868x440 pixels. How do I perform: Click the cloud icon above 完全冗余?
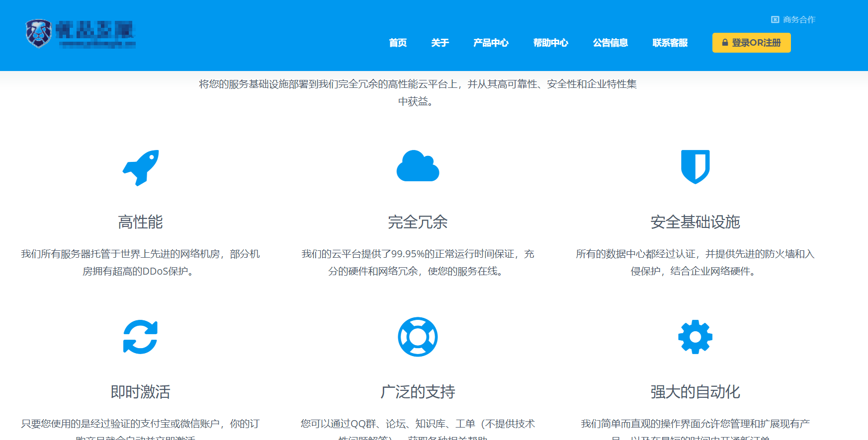[418, 166]
